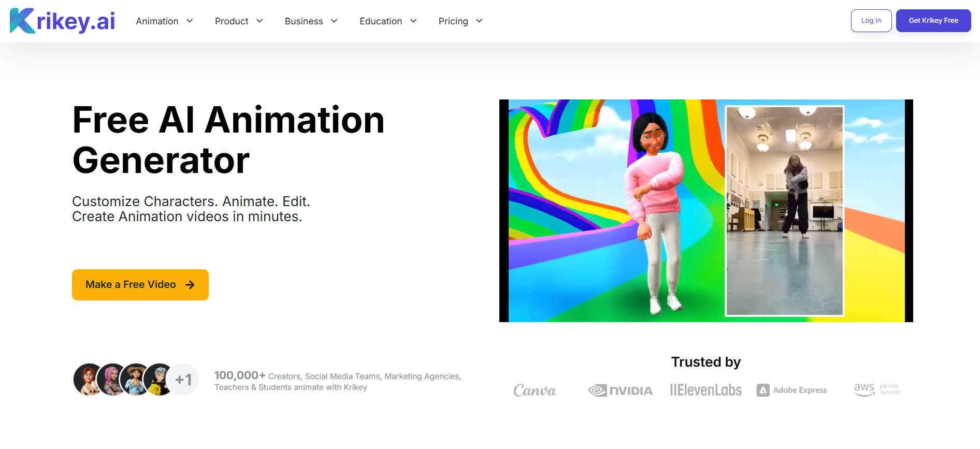Open the Business menu
Image resolution: width=980 pixels, height=449 pixels.
click(x=304, y=21)
